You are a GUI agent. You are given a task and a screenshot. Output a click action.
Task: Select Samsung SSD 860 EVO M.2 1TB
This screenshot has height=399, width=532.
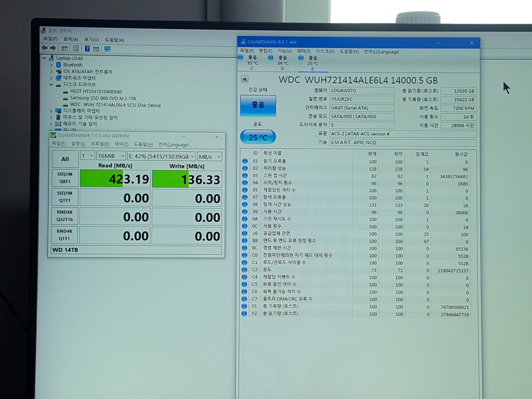point(103,98)
